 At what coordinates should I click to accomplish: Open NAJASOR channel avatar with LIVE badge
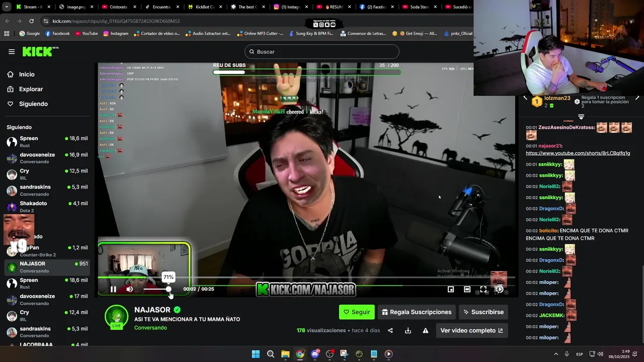point(116,317)
